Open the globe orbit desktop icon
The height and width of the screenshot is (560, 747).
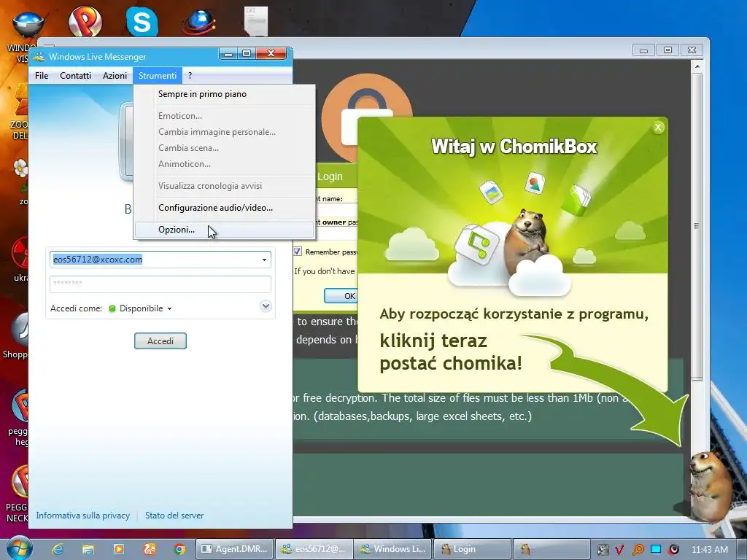point(199,23)
